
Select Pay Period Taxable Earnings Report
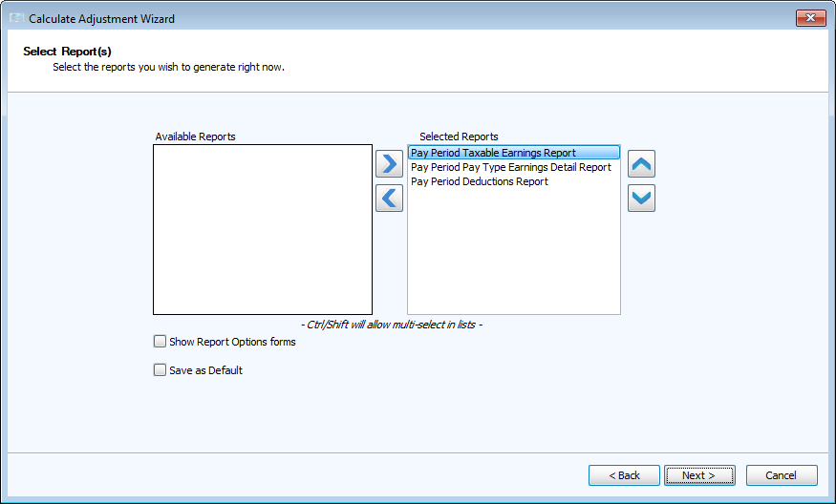pyautogui.click(x=493, y=153)
